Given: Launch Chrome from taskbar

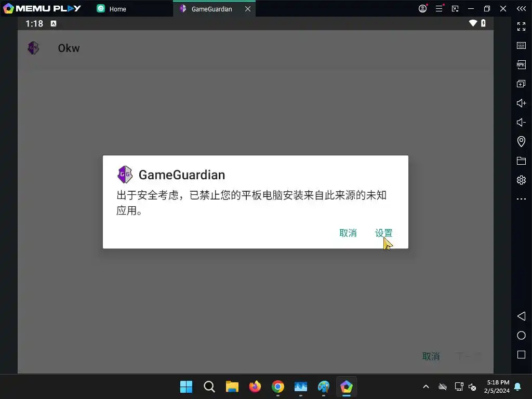Looking at the screenshot, I should coord(277,387).
